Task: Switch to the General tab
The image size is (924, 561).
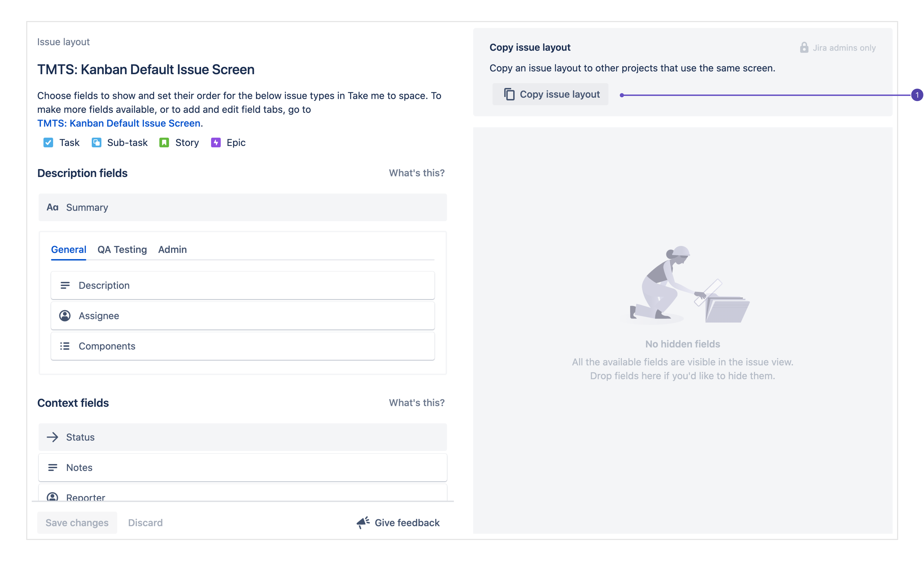Action: click(69, 250)
